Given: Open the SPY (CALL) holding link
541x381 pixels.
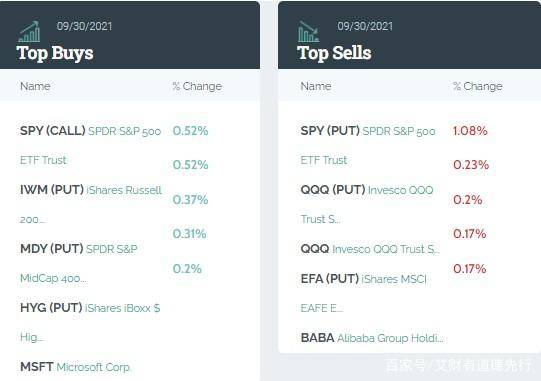Looking at the screenshot, I should pos(90,145).
